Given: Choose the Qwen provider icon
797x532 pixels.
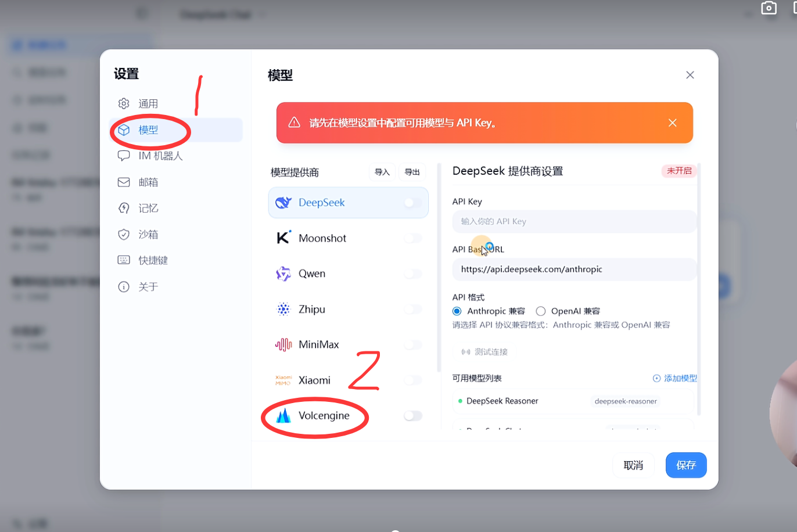Looking at the screenshot, I should click(283, 274).
